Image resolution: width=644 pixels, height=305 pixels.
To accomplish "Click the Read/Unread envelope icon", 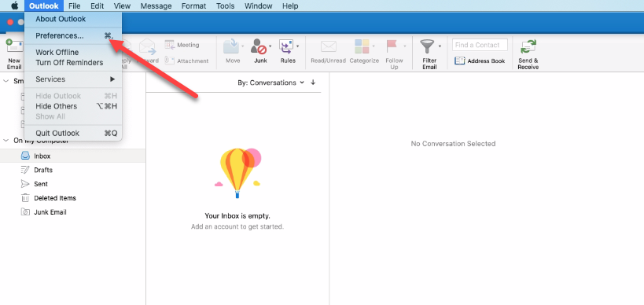I will click(x=328, y=46).
